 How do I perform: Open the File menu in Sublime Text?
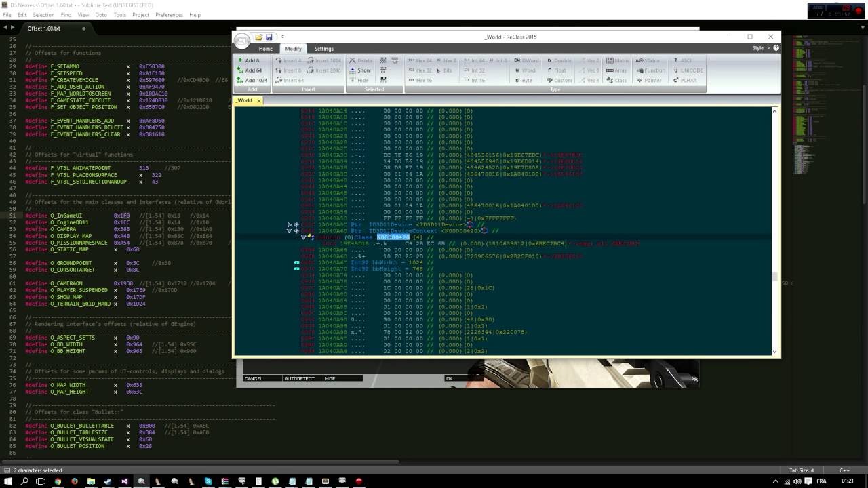point(7,14)
